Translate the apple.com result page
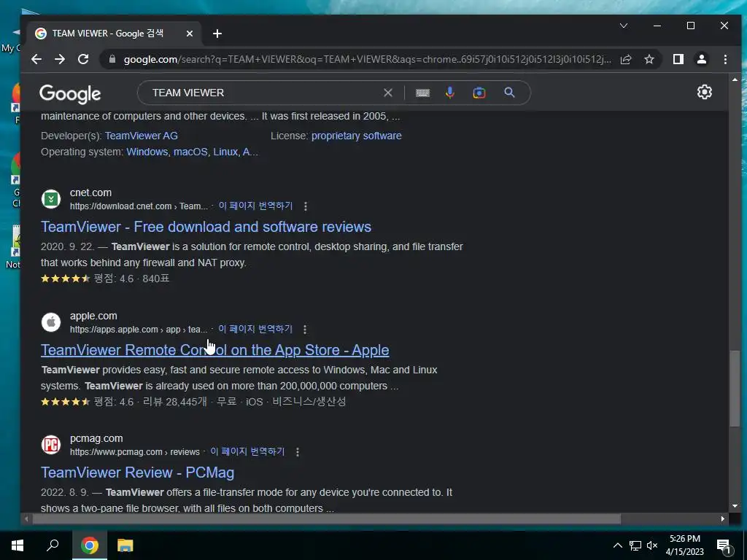Viewport: 747px width, 560px height. click(255, 329)
